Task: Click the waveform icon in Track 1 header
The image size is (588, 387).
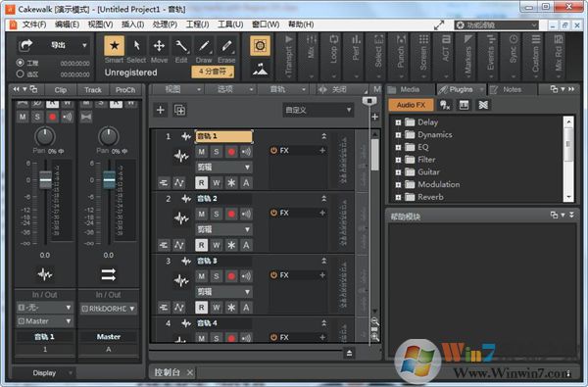Action: pos(186,136)
